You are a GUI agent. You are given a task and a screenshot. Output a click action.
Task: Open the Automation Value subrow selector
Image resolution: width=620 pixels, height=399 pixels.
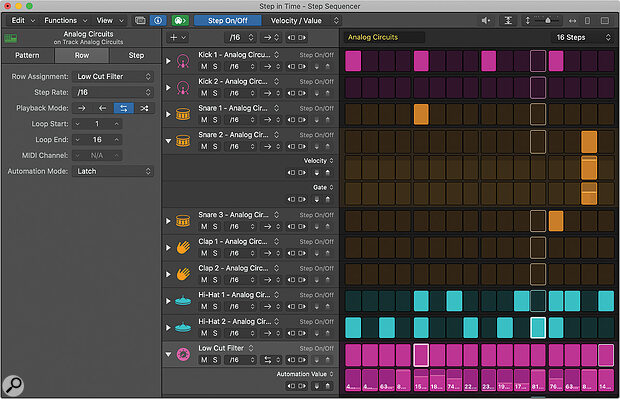tap(305, 374)
